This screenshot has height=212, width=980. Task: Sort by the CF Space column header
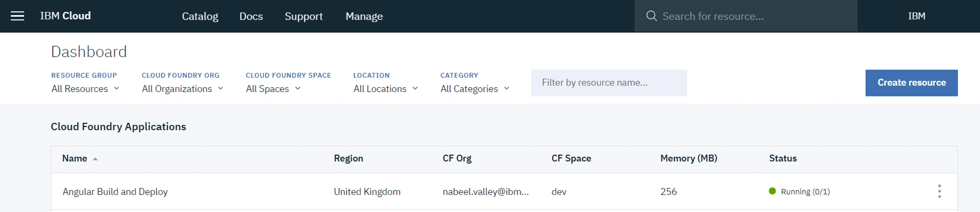(571, 159)
